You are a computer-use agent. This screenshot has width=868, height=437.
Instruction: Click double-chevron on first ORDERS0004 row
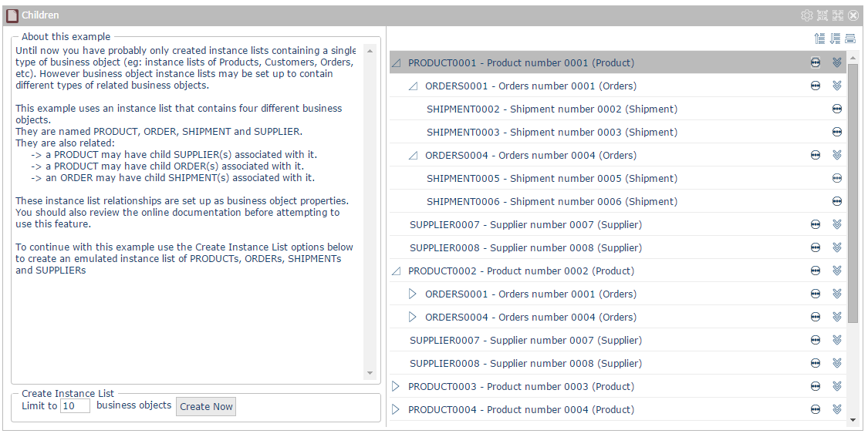coord(837,156)
